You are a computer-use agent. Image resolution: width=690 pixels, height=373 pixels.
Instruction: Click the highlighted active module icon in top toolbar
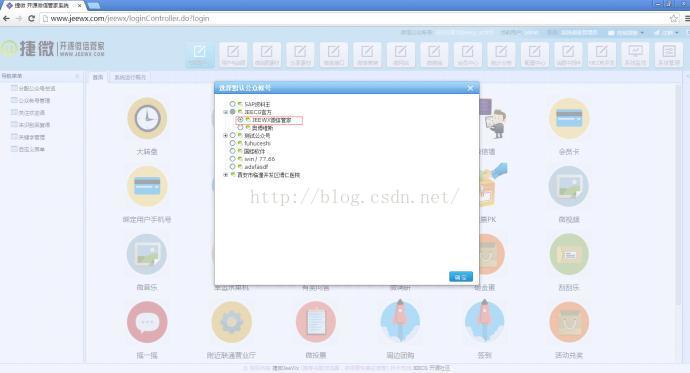point(200,55)
